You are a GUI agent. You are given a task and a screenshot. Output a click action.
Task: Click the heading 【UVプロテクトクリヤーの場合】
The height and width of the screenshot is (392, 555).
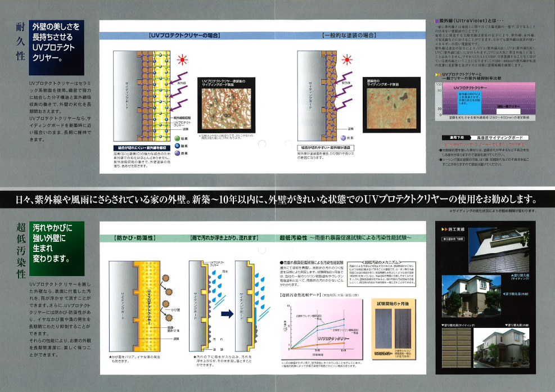coord(184,35)
